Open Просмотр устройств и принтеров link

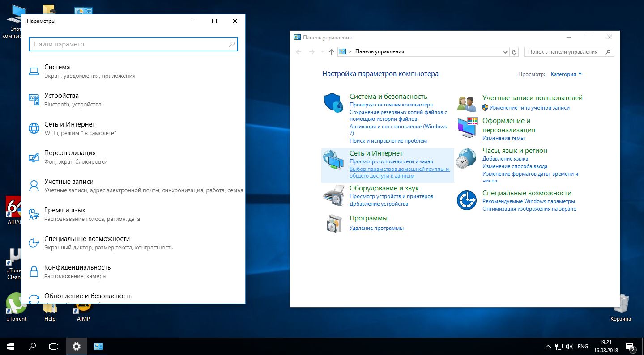point(391,196)
